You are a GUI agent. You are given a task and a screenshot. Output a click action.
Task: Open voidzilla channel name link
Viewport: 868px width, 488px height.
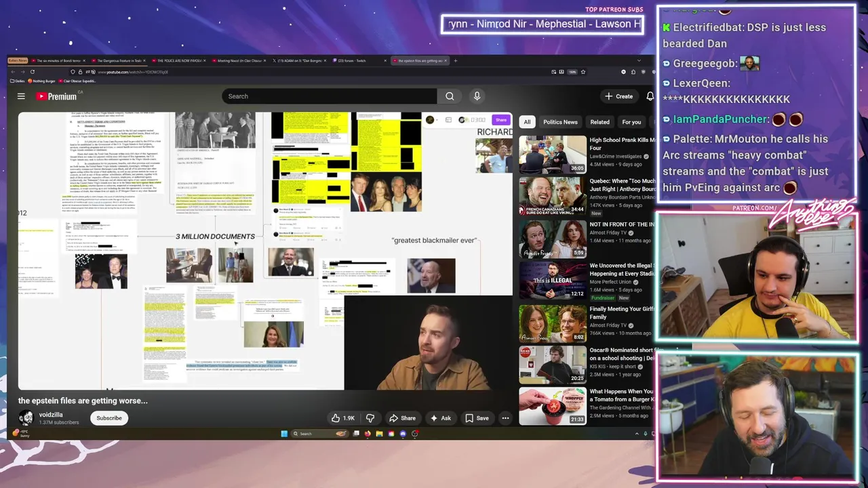point(51,415)
